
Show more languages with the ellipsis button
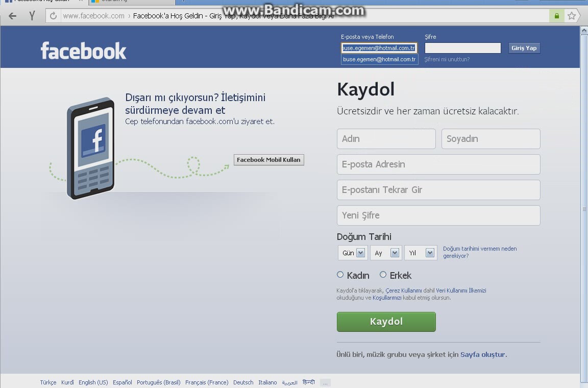(x=325, y=383)
